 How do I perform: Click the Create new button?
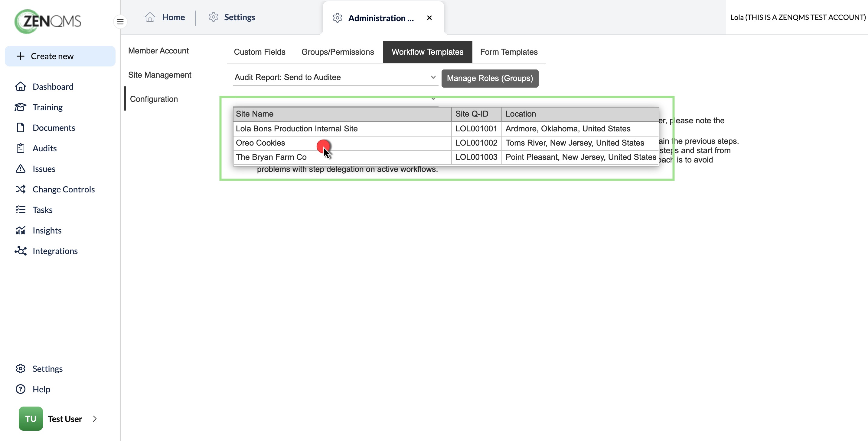pyautogui.click(x=60, y=56)
